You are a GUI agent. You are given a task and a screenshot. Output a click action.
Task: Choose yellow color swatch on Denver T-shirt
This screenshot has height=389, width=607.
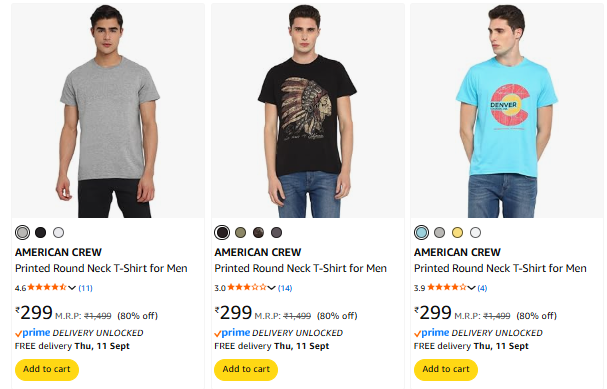pos(458,232)
